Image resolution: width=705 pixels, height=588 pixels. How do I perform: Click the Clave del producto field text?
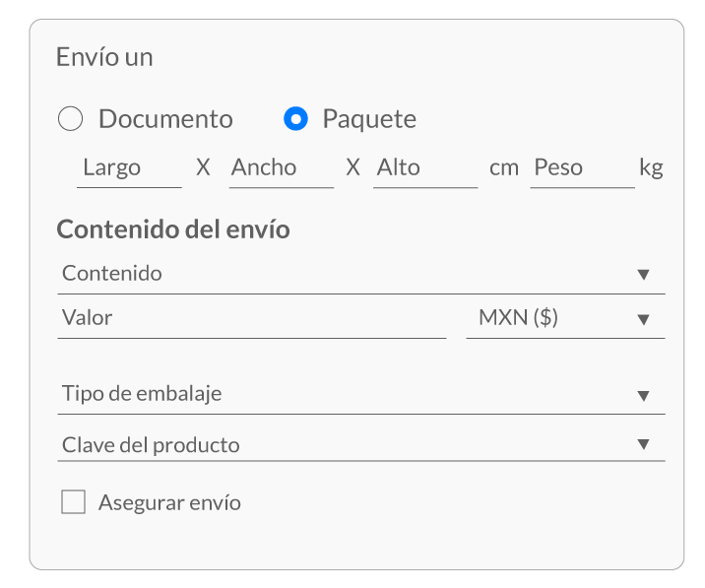(151, 445)
